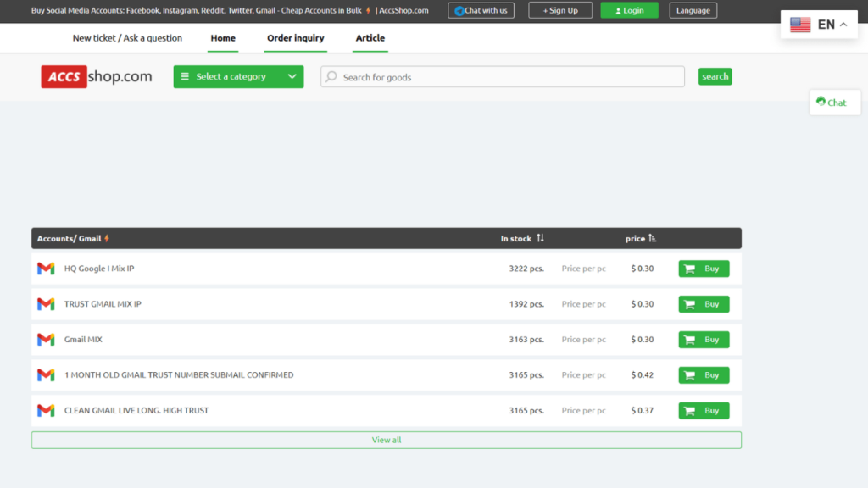The height and width of the screenshot is (488, 868).
Task: Click the ACCS logo icon
Action: tap(64, 76)
